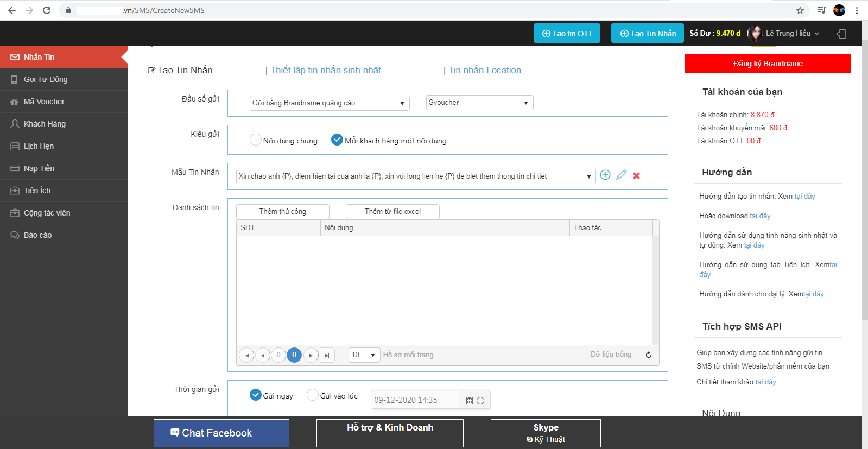This screenshot has height=449, width=868.
Task: Open the Svoucher brandname dropdown
Action: 479,103
